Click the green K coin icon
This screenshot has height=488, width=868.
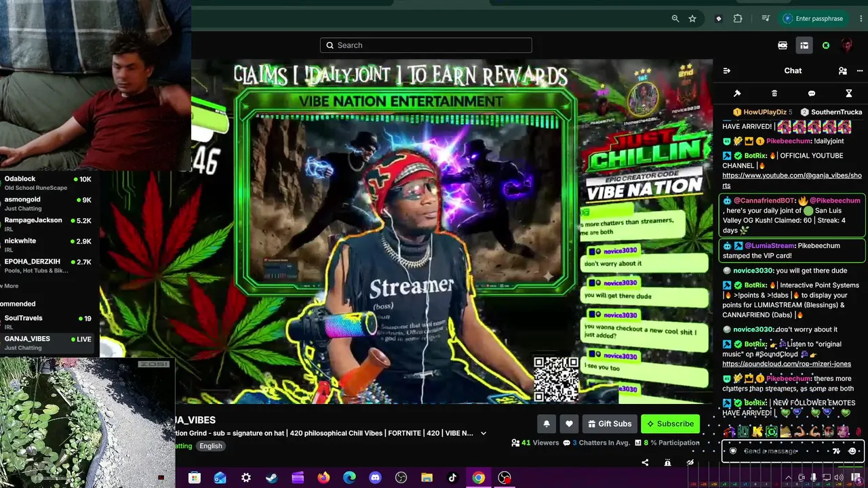(x=825, y=45)
